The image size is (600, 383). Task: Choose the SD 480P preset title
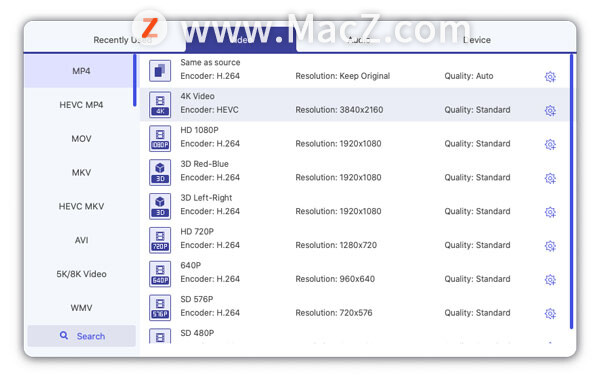[x=197, y=333]
